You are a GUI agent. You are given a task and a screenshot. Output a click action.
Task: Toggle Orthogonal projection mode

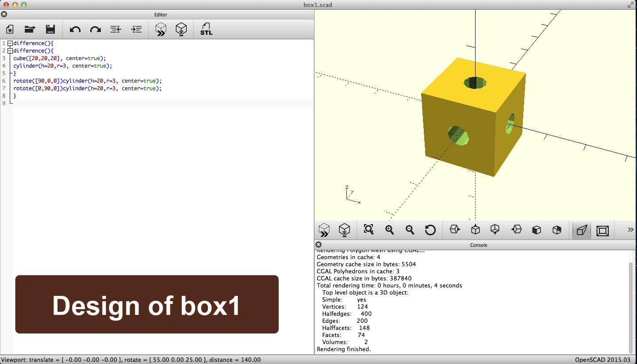coord(602,230)
